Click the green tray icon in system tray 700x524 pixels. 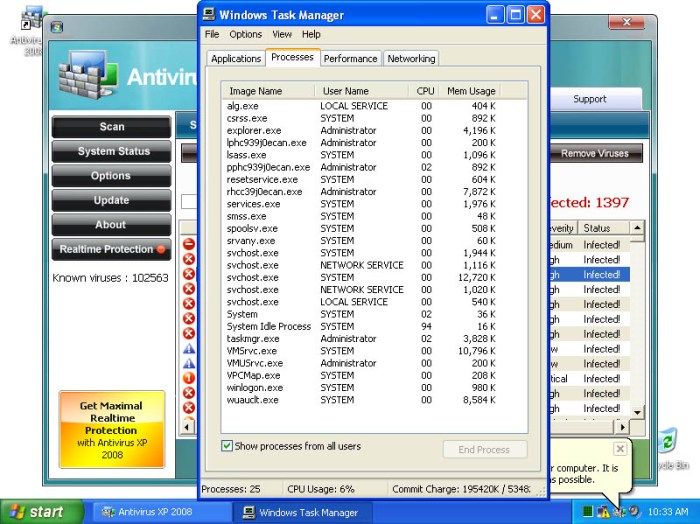(588, 511)
